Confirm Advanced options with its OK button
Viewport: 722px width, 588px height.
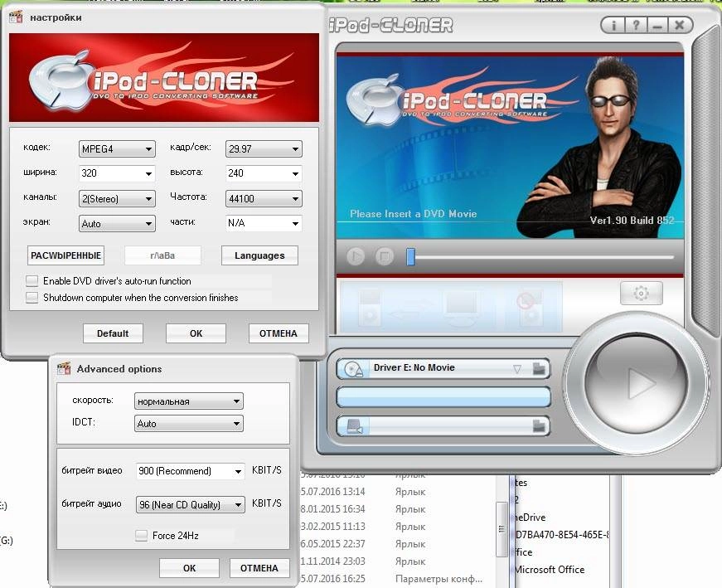[189, 568]
